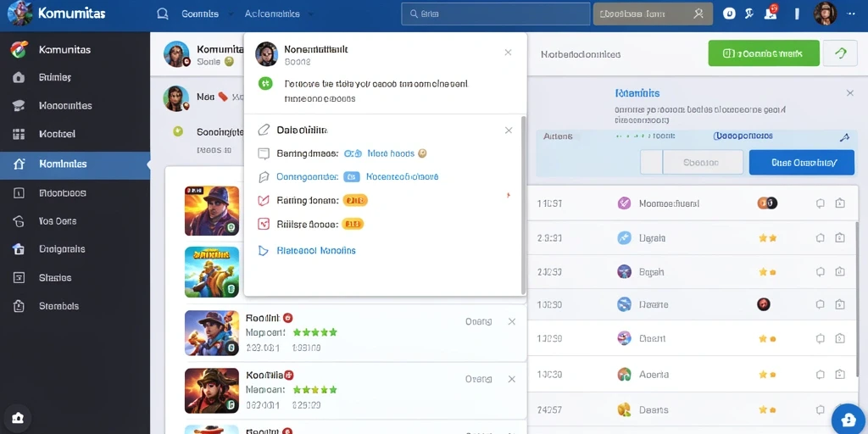Click the standalone magnifier icon before the top menus
The image size is (868, 434).
tap(162, 14)
